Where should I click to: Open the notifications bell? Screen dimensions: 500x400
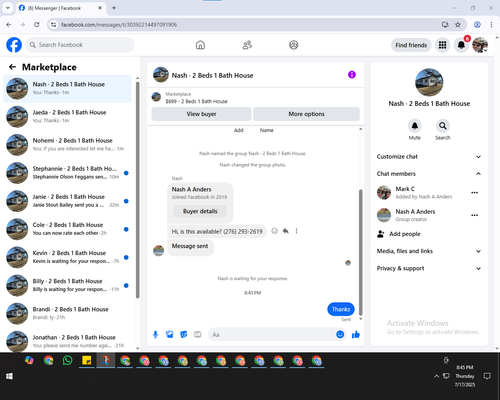(x=461, y=45)
